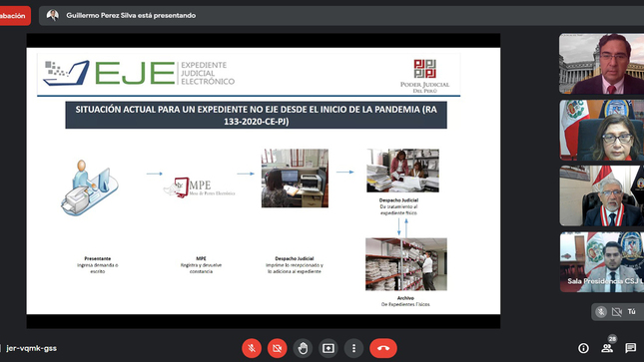
Task: Select the gray-haired man video tile
Action: [x=601, y=195]
